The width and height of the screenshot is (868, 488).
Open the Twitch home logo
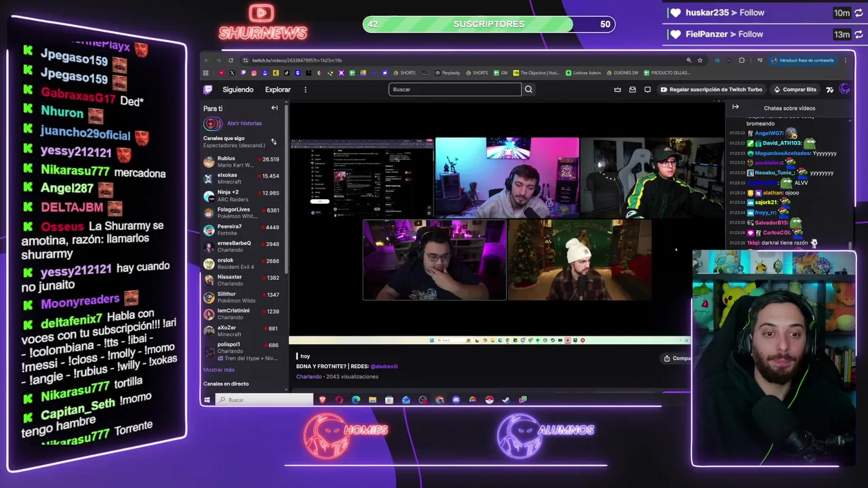click(208, 89)
